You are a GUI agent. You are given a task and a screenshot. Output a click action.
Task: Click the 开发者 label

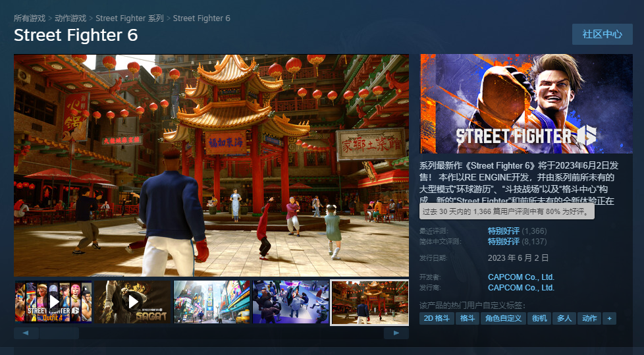coord(430,277)
